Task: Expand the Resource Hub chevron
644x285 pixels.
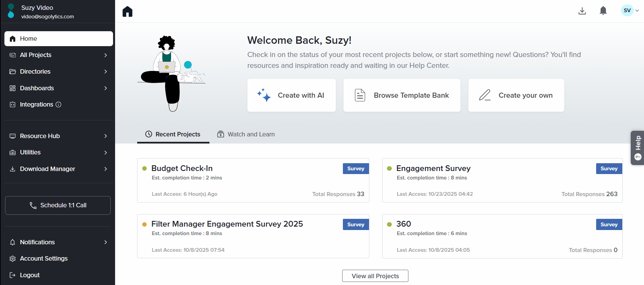Action: pos(106,136)
